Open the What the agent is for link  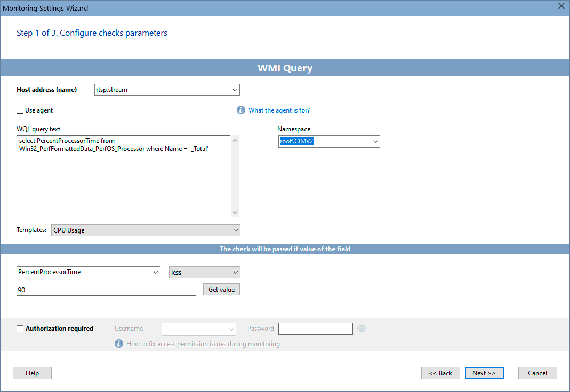(279, 110)
